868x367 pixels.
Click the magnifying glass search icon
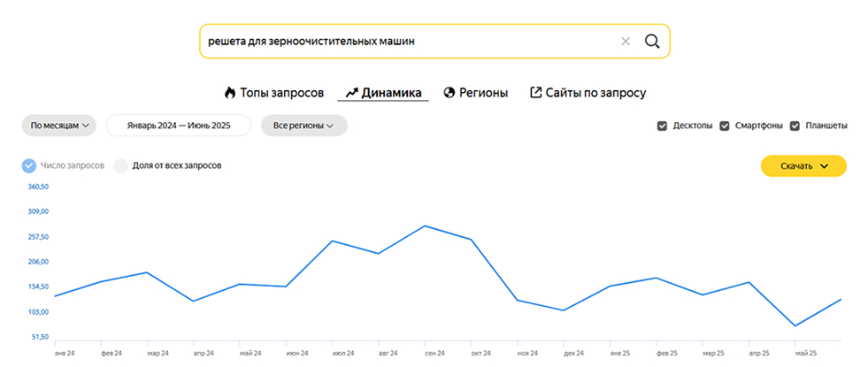point(652,41)
